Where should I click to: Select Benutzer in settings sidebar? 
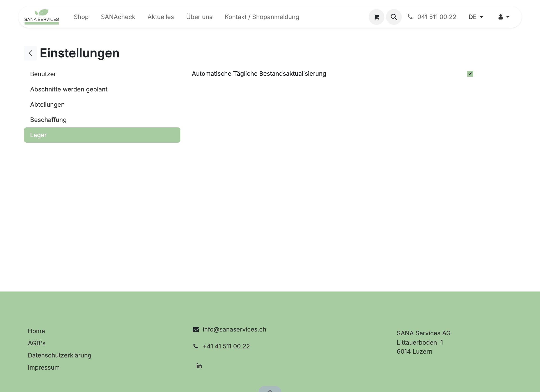point(43,74)
